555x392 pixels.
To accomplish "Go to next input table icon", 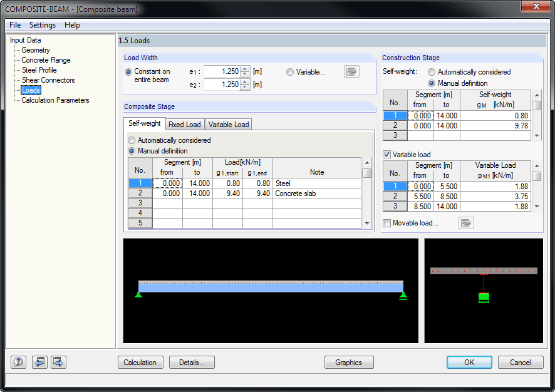I will [58, 362].
